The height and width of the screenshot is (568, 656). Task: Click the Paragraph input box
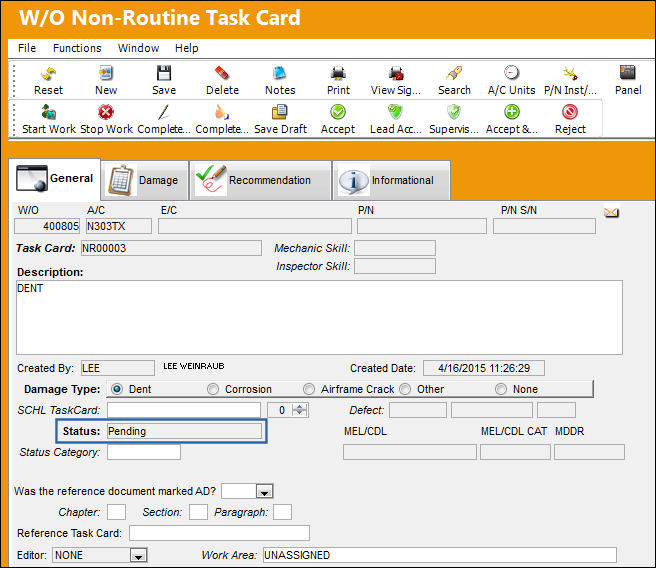(x=282, y=512)
